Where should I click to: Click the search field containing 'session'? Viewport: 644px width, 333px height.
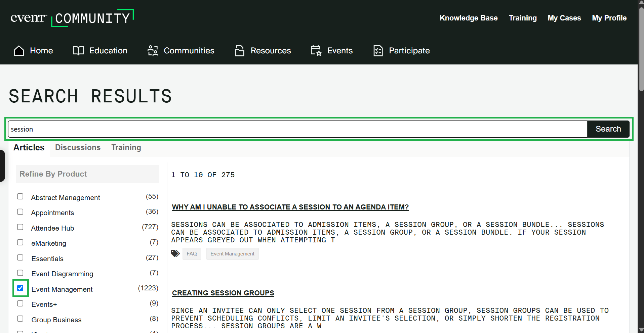pos(298,129)
